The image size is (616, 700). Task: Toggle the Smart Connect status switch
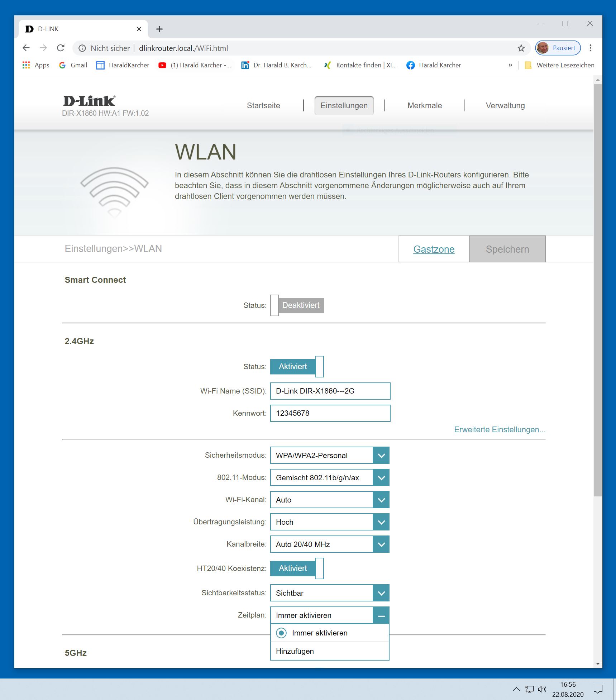click(x=297, y=305)
